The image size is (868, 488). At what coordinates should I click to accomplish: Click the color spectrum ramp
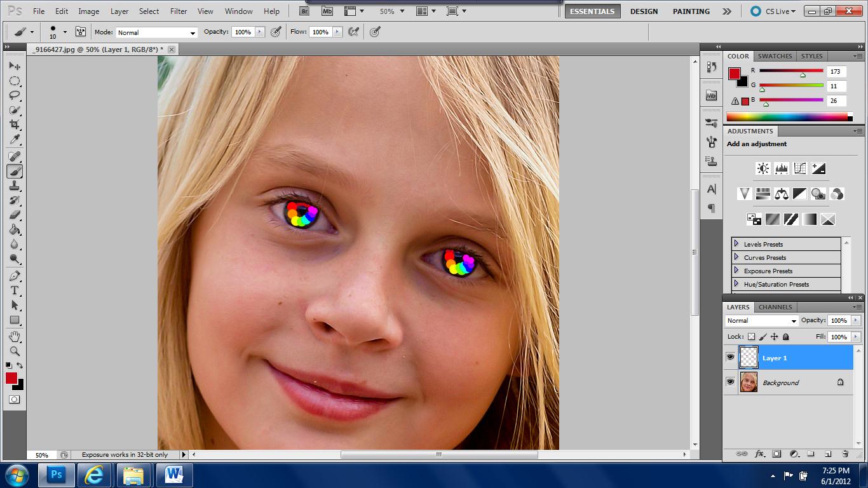(789, 117)
